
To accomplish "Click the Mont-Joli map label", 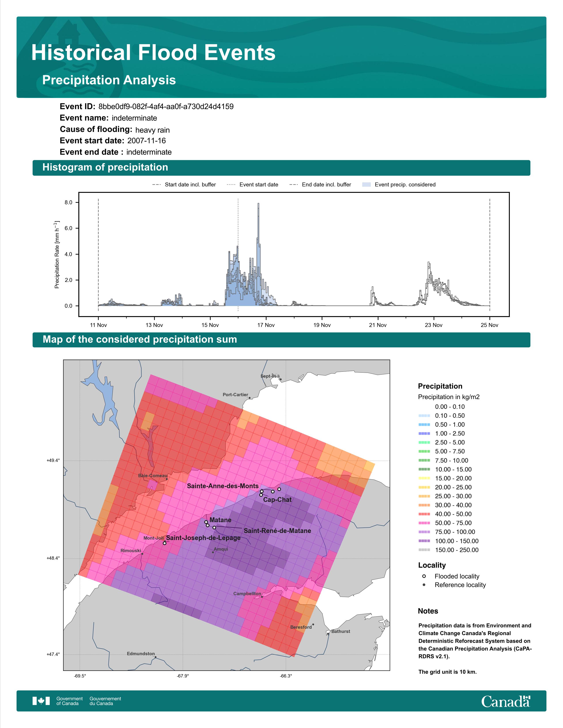I will pos(154,538).
